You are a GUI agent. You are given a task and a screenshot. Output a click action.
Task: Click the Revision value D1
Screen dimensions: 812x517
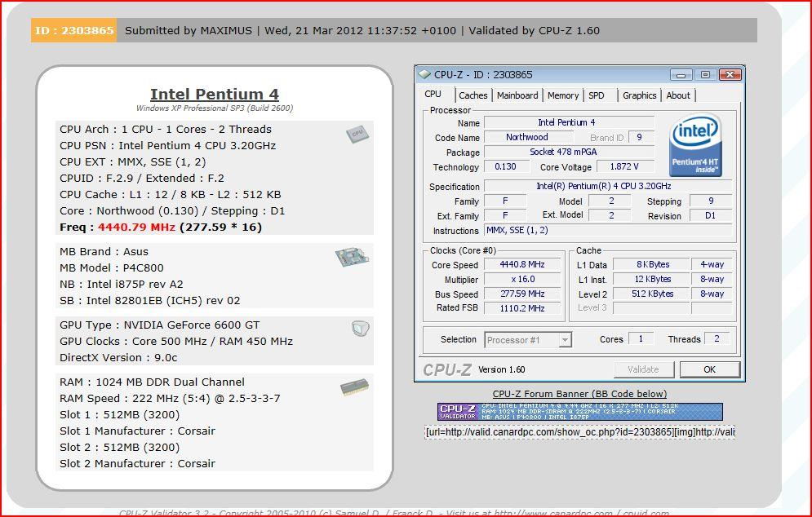[x=711, y=216]
